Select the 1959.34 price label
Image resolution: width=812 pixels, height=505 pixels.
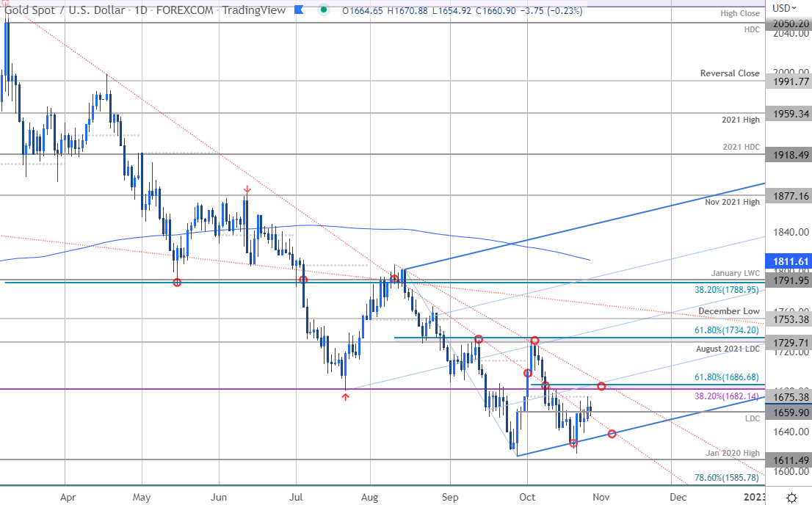(x=790, y=114)
